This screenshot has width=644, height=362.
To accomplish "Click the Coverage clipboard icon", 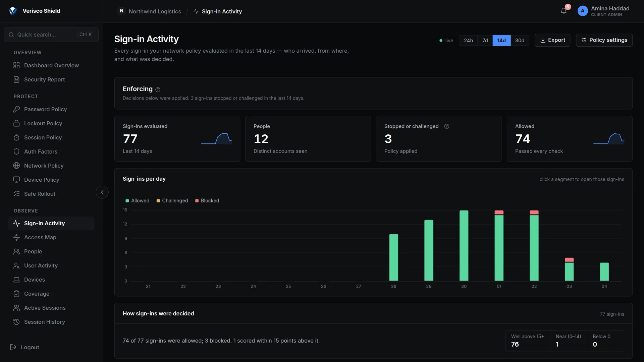I will (16, 294).
